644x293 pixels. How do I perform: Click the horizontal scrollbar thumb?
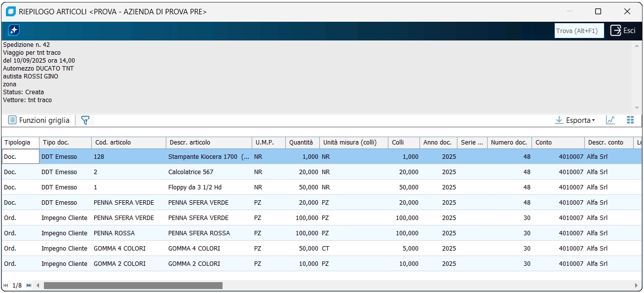click(x=133, y=285)
